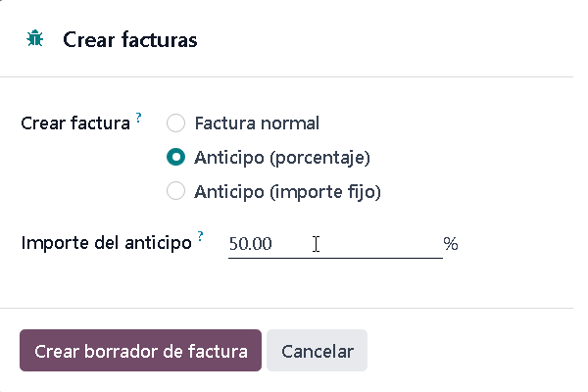
Task: Click the help question mark beside Importe del anticipo
Action: point(201,236)
